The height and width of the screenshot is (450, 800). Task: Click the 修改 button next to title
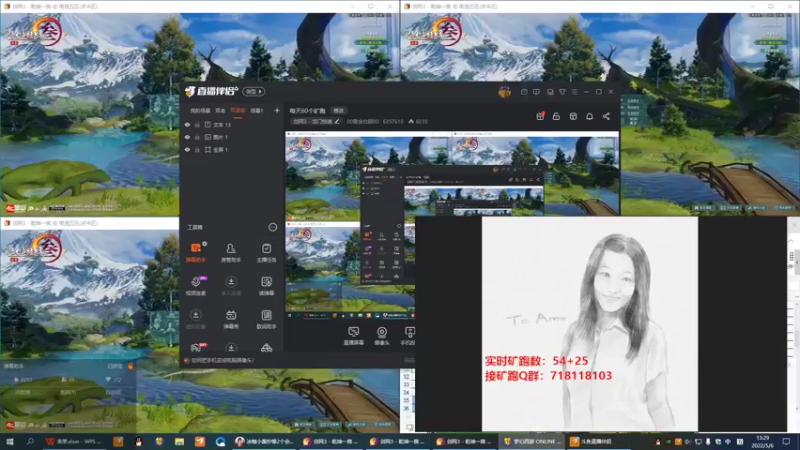(x=339, y=111)
